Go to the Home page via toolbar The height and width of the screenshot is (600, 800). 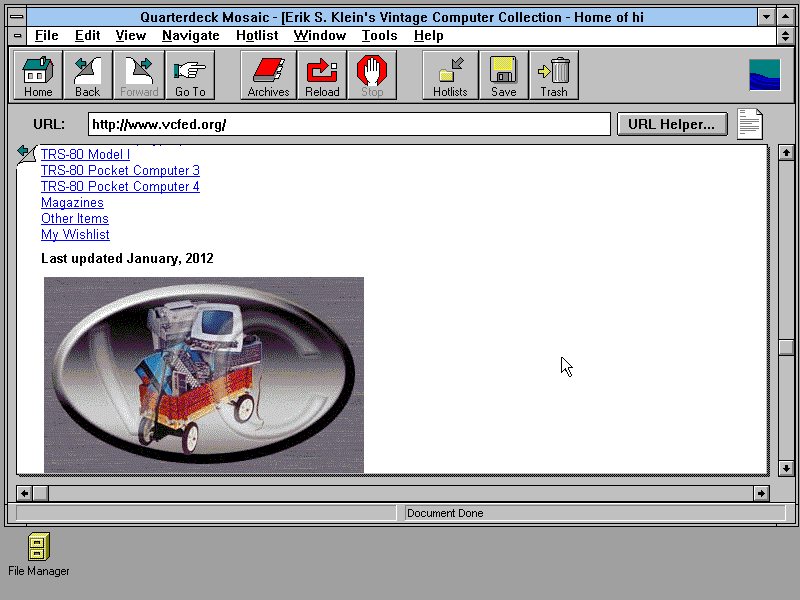pos(38,75)
